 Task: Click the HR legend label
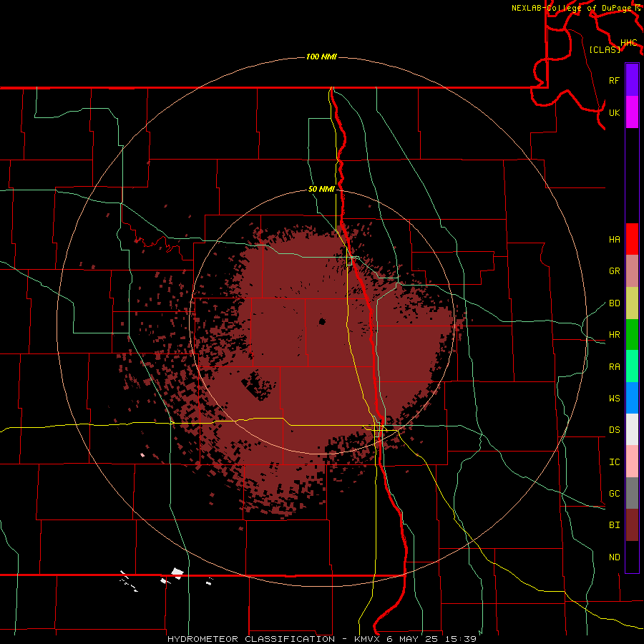click(614, 335)
